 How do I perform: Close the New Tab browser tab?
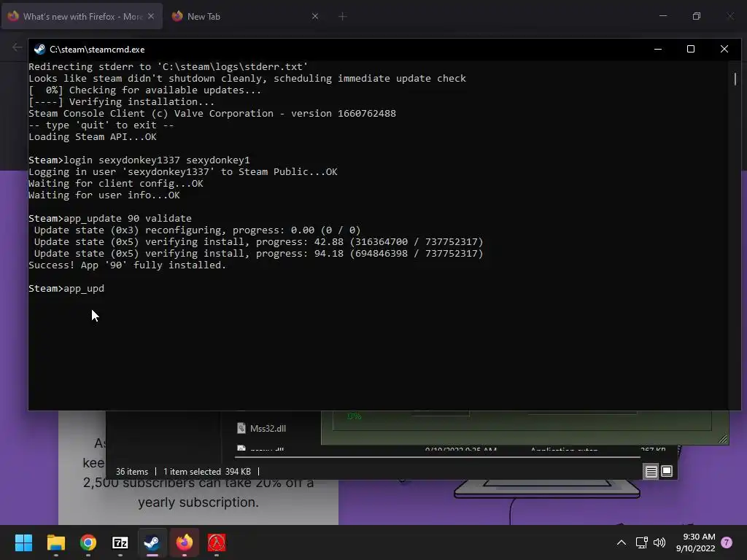point(315,16)
